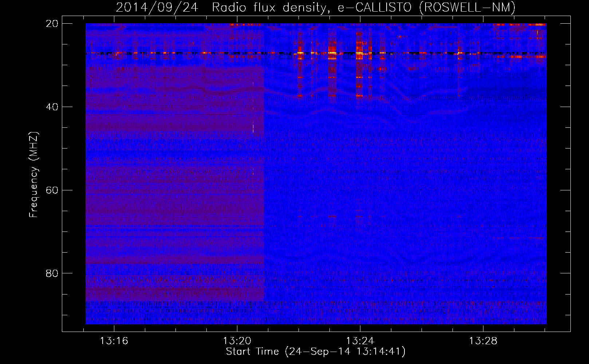Viewport: 589px width, 364px height.
Task: Click the 13:16 time tick label
Action: [x=114, y=341]
